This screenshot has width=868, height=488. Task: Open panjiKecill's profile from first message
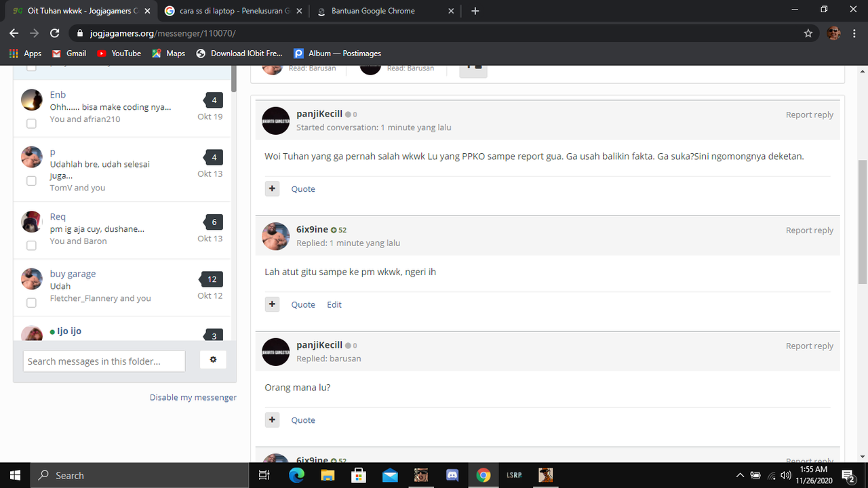pyautogui.click(x=319, y=114)
